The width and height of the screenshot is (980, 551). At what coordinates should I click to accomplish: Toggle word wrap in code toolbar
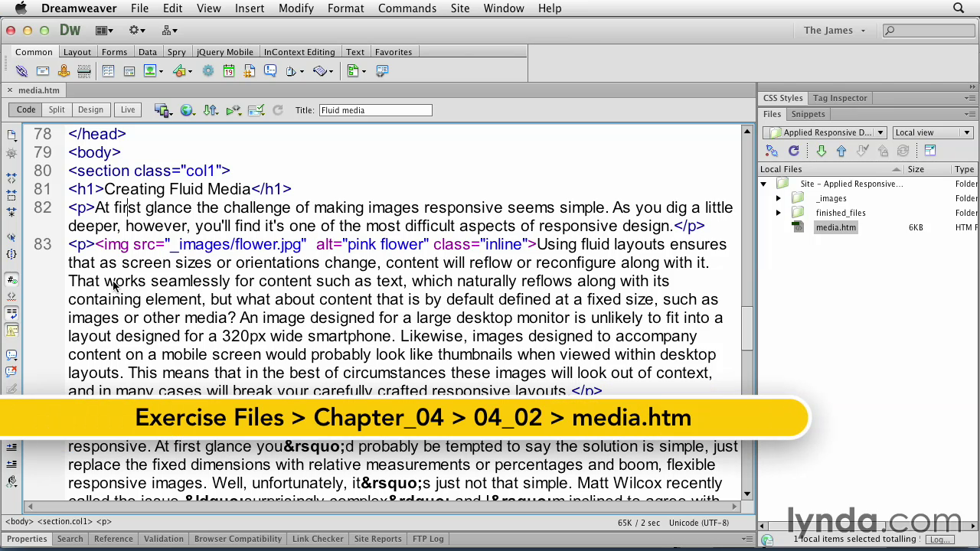11,313
